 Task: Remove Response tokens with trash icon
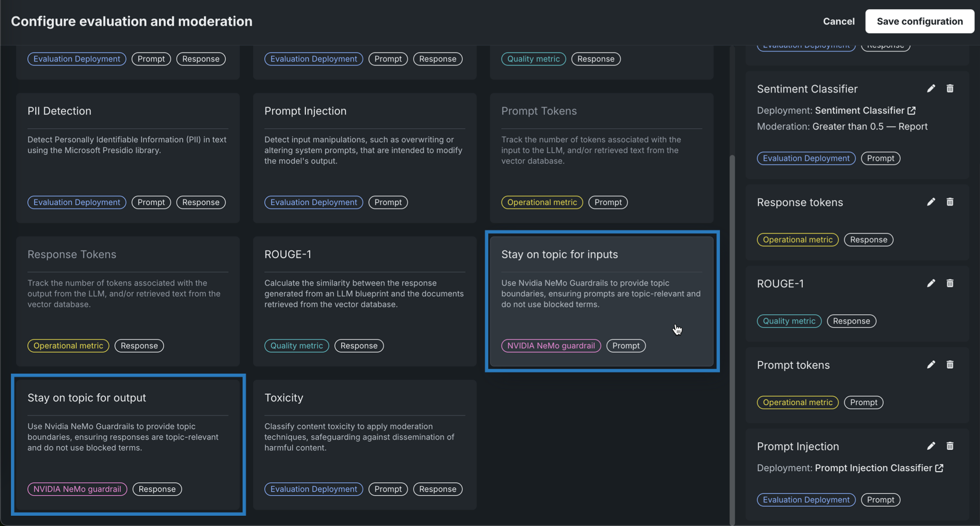tap(950, 202)
